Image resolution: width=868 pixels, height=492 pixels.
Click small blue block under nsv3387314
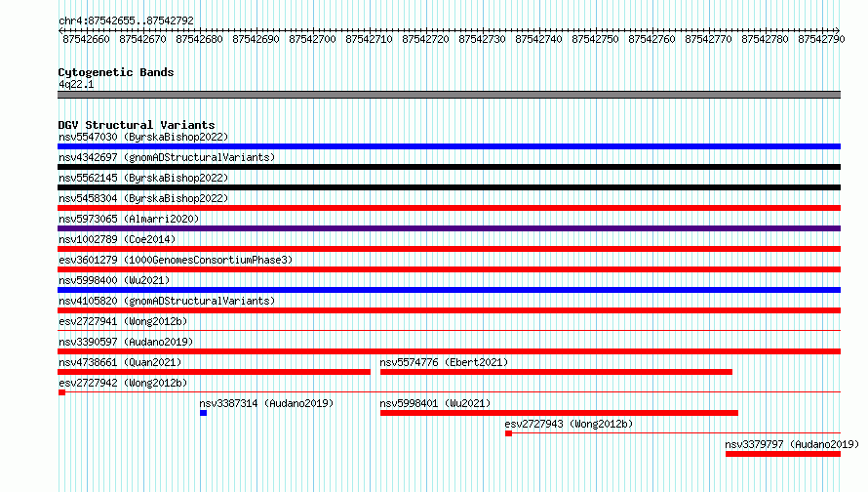point(203,413)
